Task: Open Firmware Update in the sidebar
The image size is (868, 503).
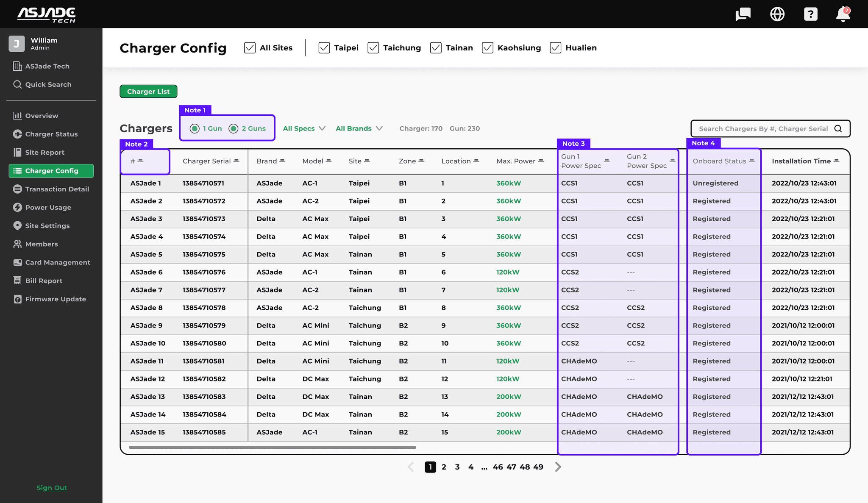Action: tap(55, 299)
